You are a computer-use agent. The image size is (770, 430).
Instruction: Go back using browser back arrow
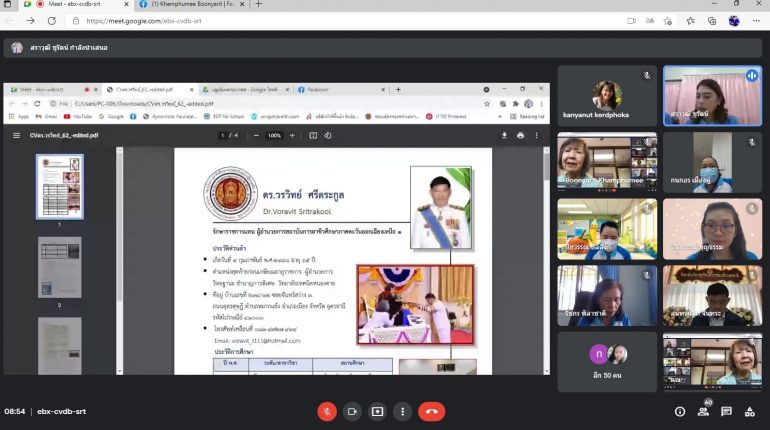tap(10, 20)
